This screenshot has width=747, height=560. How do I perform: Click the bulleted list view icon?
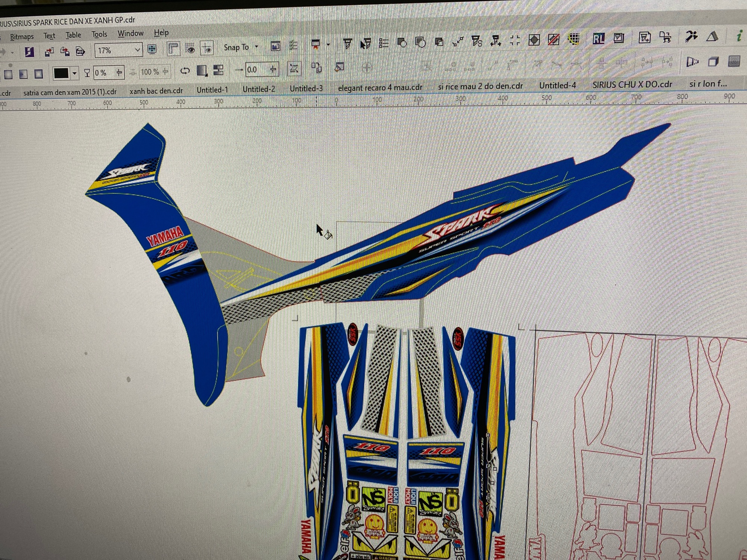click(x=383, y=43)
